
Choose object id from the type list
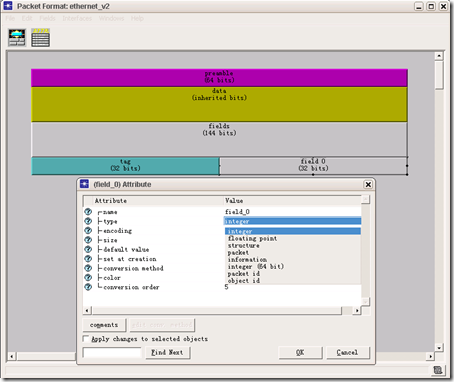(293, 280)
